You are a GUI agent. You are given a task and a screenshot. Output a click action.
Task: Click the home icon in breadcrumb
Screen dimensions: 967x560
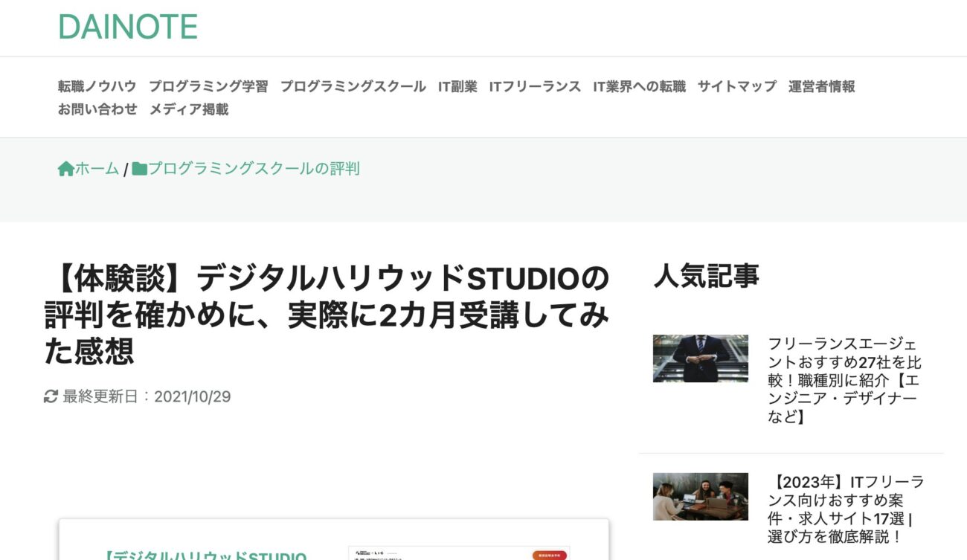[x=65, y=169]
